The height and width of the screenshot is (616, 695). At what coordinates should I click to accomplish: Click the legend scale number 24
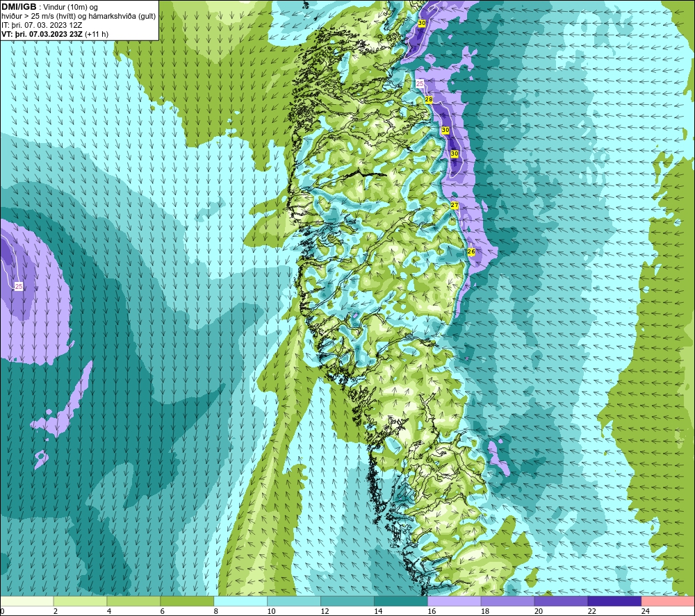(646, 611)
